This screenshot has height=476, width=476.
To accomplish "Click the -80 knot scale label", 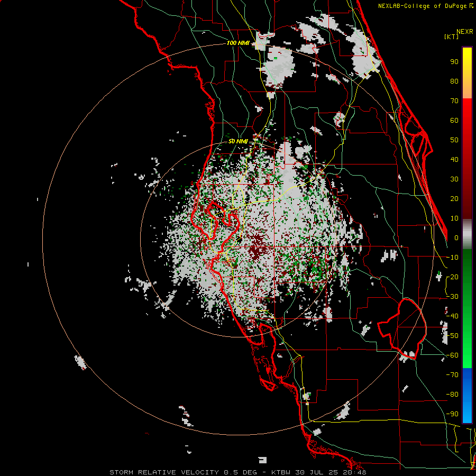I will pyautogui.click(x=452, y=395).
